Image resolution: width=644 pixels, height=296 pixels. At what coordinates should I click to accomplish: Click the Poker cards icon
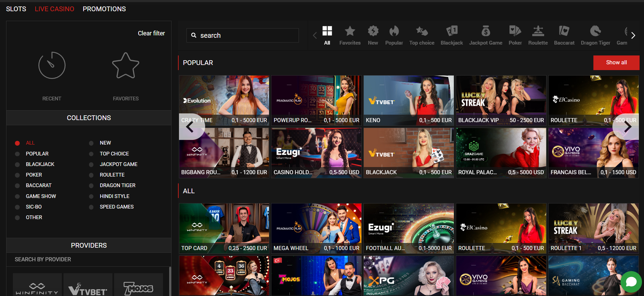515,32
